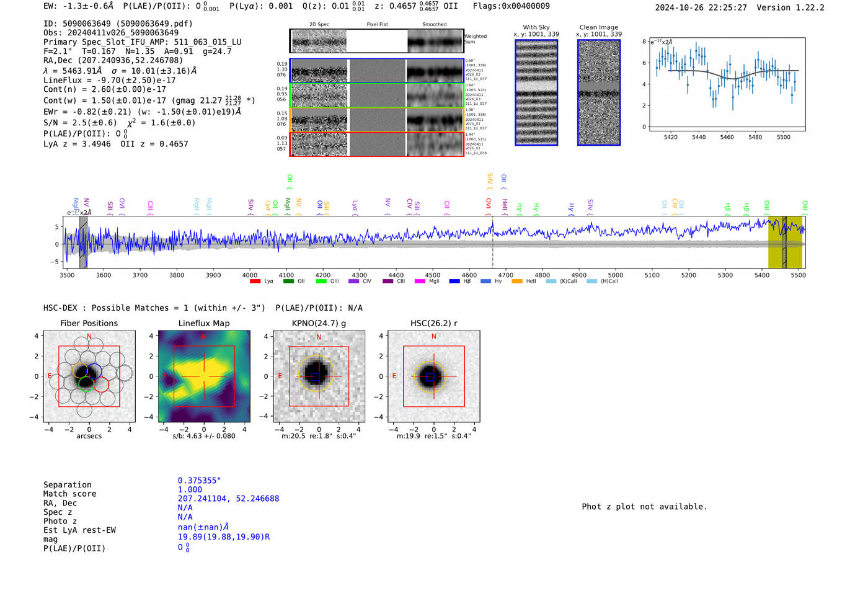Click the blue Hβ legend swatch
868x591 pixels.
coord(454,282)
